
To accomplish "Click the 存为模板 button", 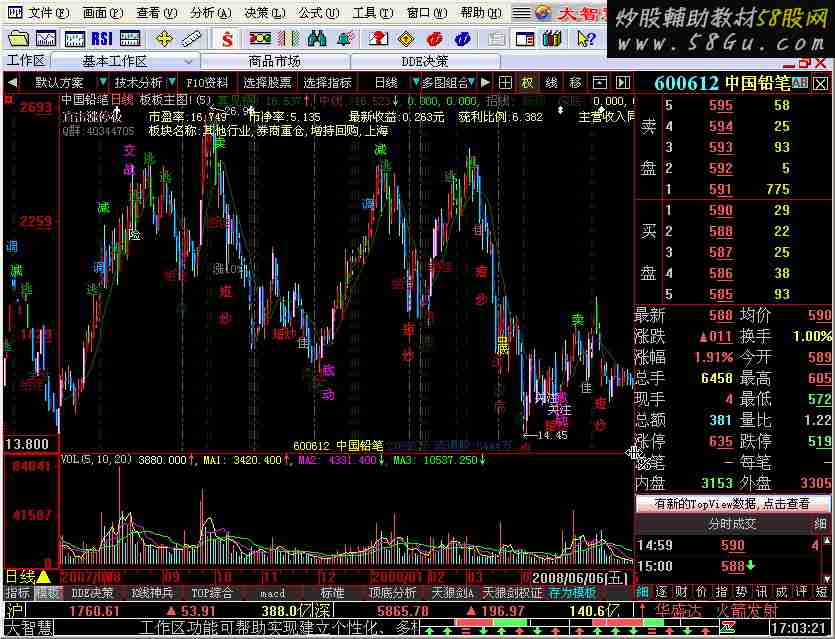I will click(572, 592).
